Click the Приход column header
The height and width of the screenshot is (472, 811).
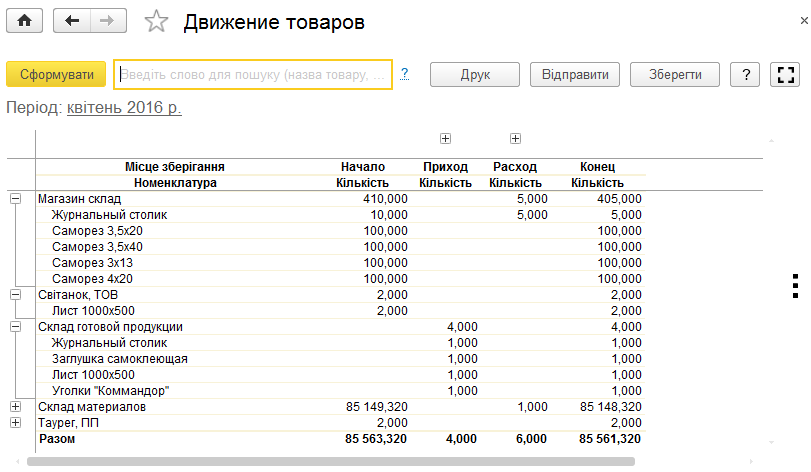[x=445, y=167]
